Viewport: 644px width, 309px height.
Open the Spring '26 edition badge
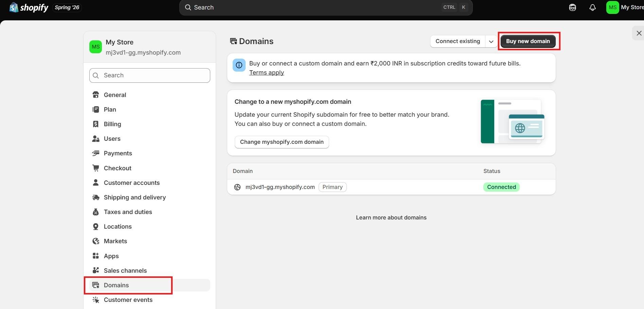tap(67, 7)
